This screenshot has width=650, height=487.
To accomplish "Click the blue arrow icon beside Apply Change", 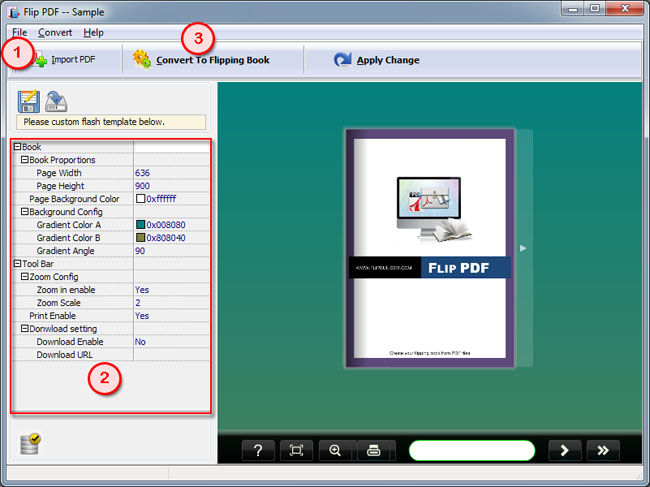I will point(342,60).
